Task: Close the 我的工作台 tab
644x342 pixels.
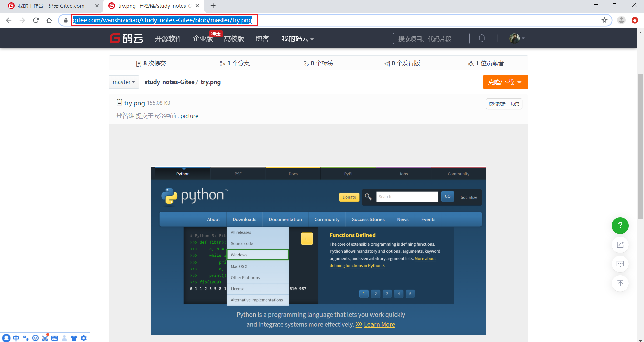Action: [x=97, y=6]
